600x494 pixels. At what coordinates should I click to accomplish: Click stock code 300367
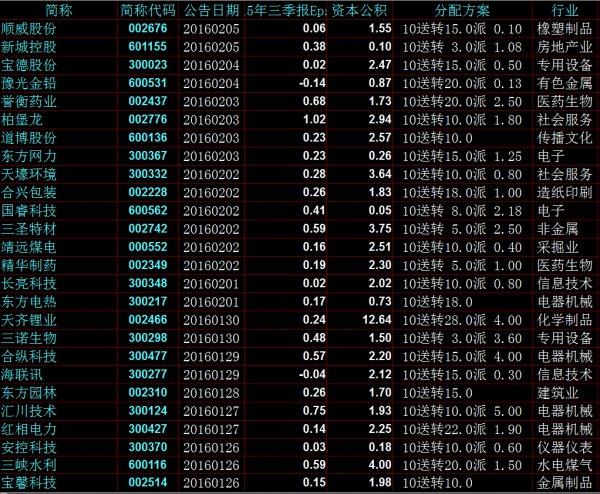pyautogui.click(x=148, y=156)
